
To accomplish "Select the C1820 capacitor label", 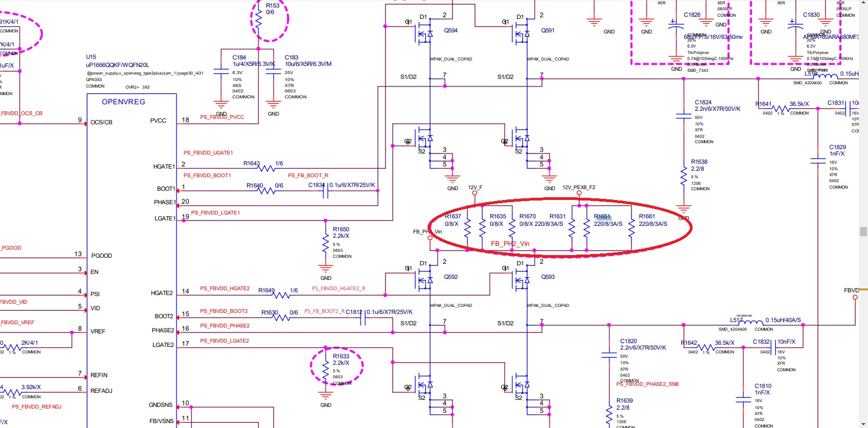I will [x=628, y=341].
